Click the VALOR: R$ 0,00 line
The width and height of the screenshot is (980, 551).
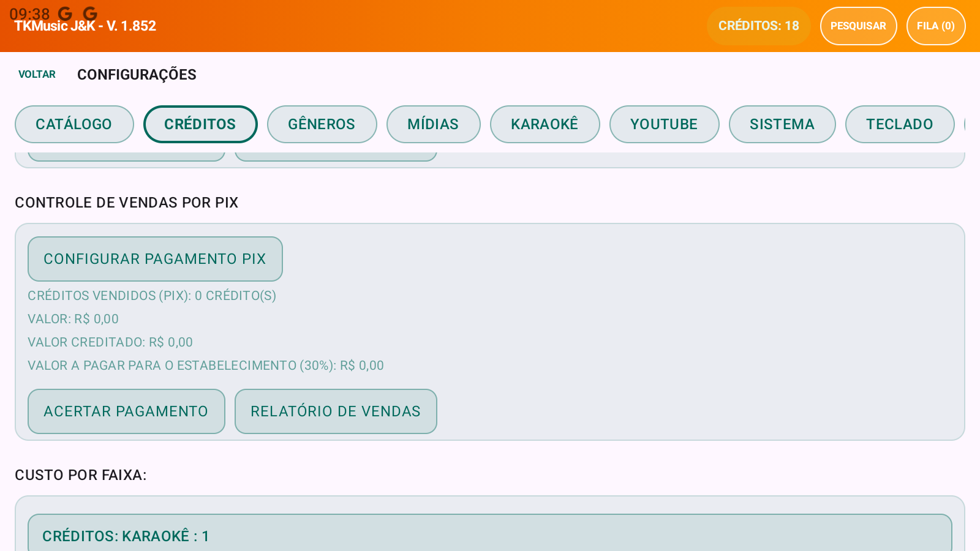pos(73,319)
